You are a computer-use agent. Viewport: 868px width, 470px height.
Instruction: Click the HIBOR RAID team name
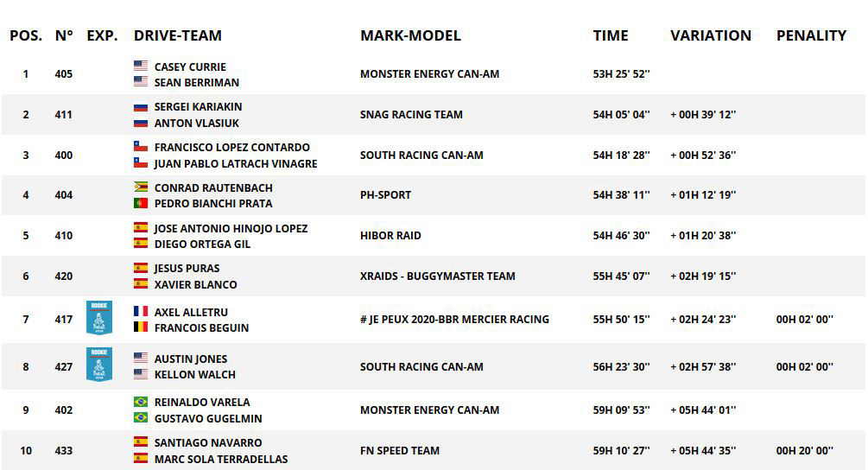[x=391, y=235]
